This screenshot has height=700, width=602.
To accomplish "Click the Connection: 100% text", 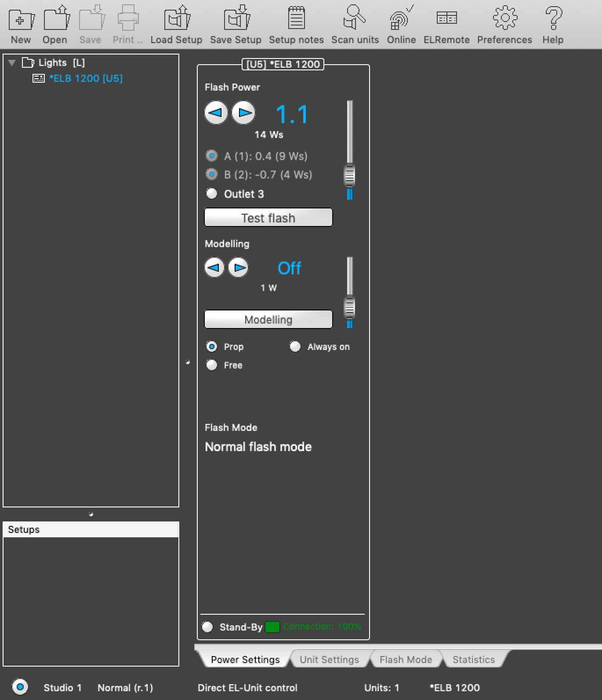I will pyautogui.click(x=322, y=627).
